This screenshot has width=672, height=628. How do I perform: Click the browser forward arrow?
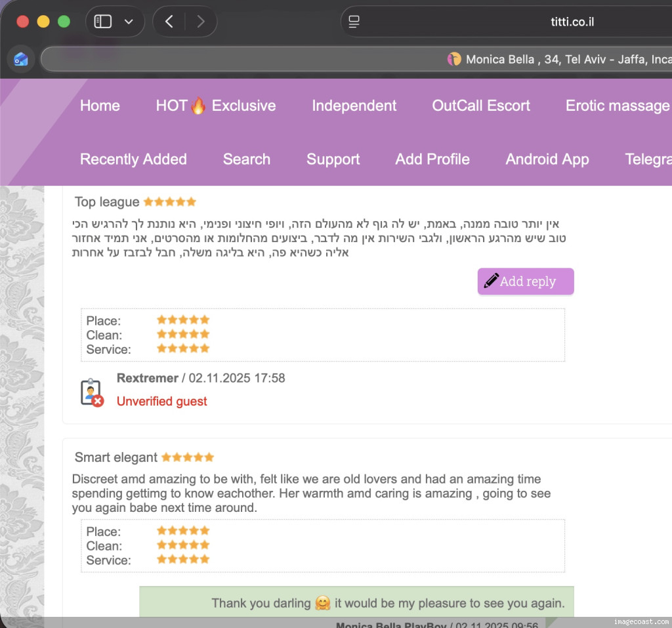point(200,22)
